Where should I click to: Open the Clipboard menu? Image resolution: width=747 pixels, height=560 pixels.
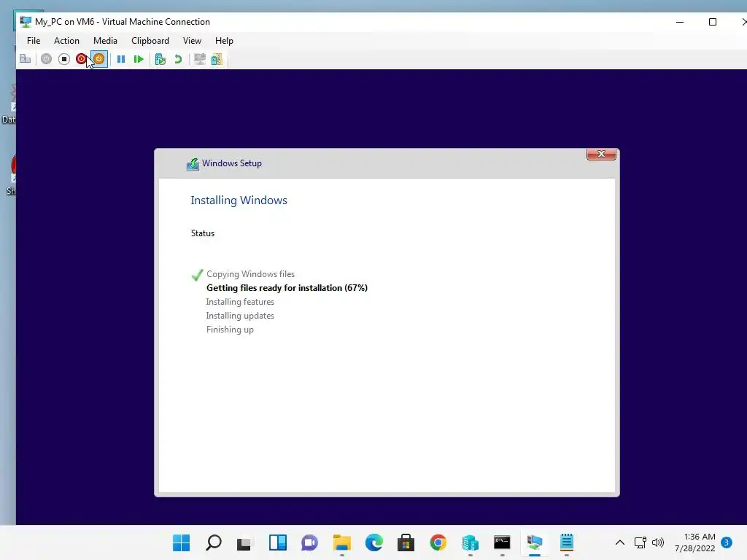(x=150, y=41)
